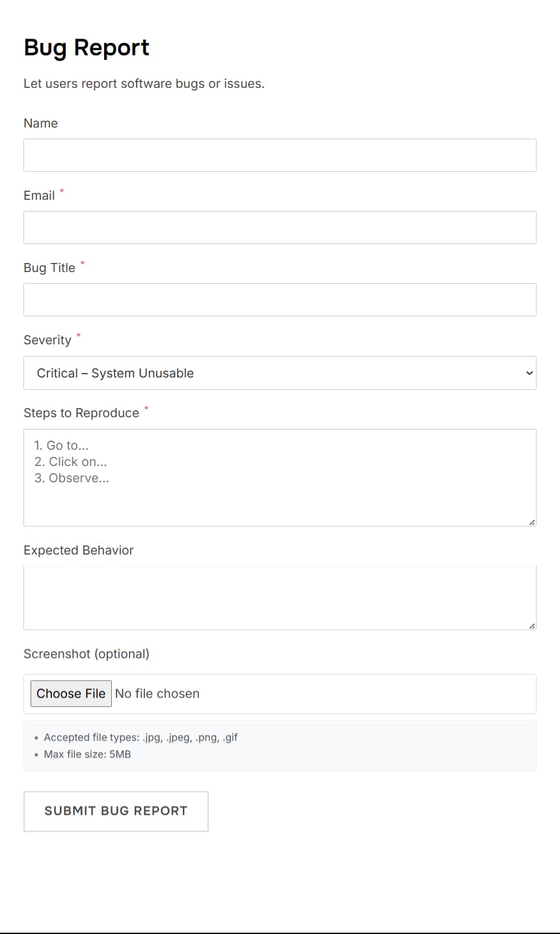Focus the Expected Behavior textarea
This screenshot has width=560, height=934.
point(280,598)
